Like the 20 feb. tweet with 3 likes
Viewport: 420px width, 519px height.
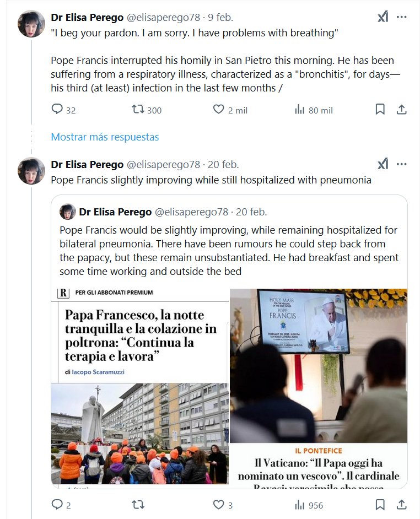point(219,505)
